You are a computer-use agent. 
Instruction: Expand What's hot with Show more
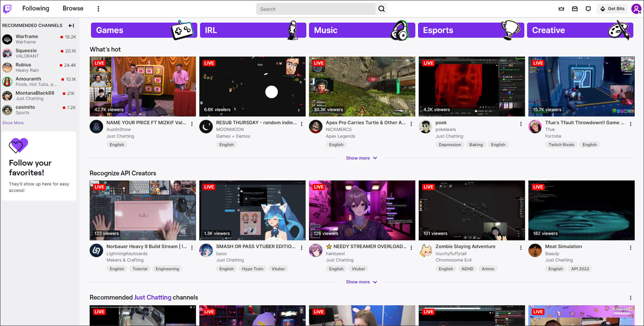361,158
